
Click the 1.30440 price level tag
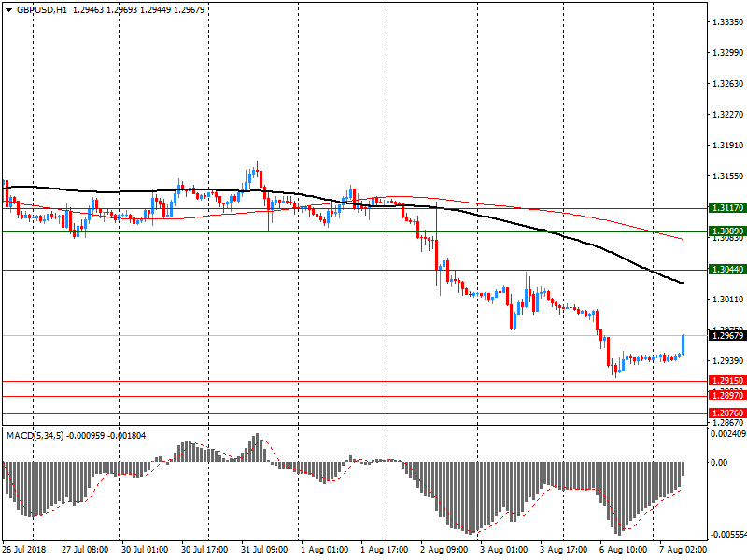pyautogui.click(x=726, y=270)
